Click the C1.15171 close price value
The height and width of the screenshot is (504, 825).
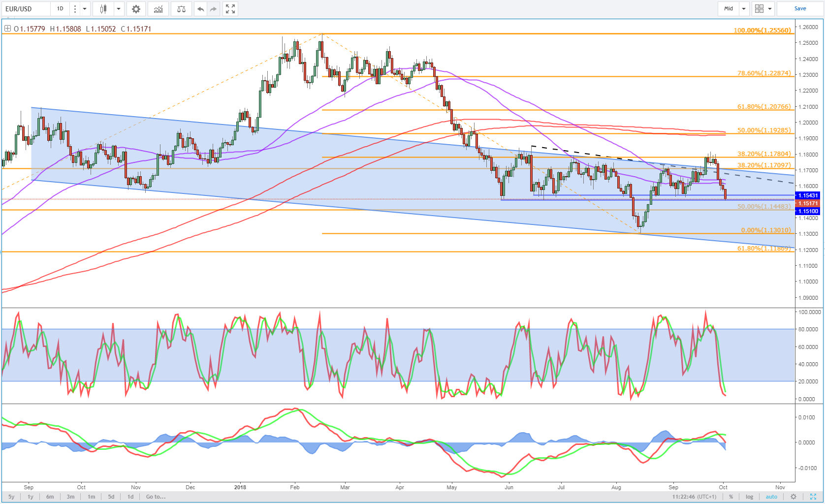point(136,29)
